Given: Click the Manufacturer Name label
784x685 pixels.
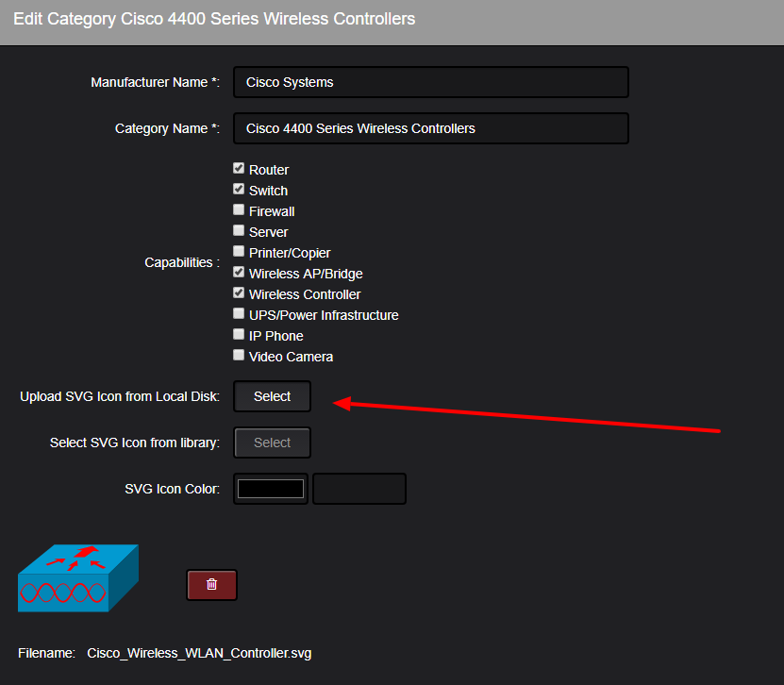Looking at the screenshot, I should coord(155,82).
